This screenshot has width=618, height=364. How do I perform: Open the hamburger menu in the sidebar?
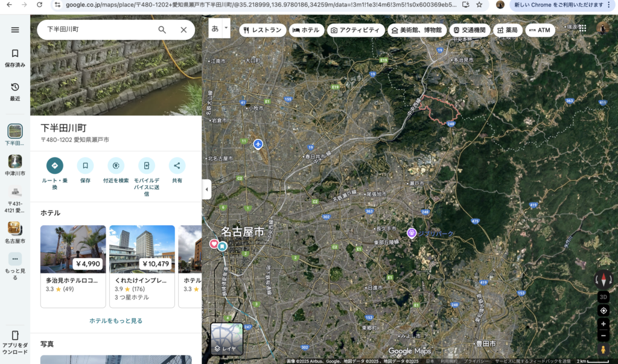(15, 30)
